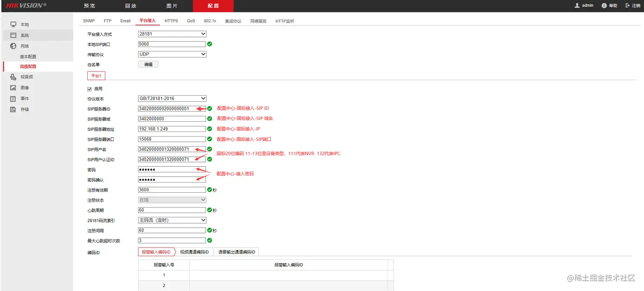644x291 pixels.
Task: Open the 集成协议 tab
Action: 233,21
